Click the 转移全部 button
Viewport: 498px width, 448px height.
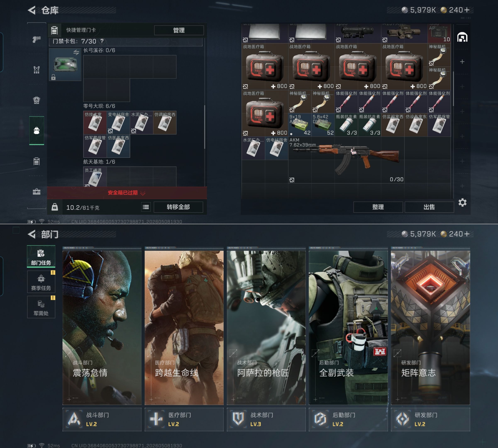(178, 207)
